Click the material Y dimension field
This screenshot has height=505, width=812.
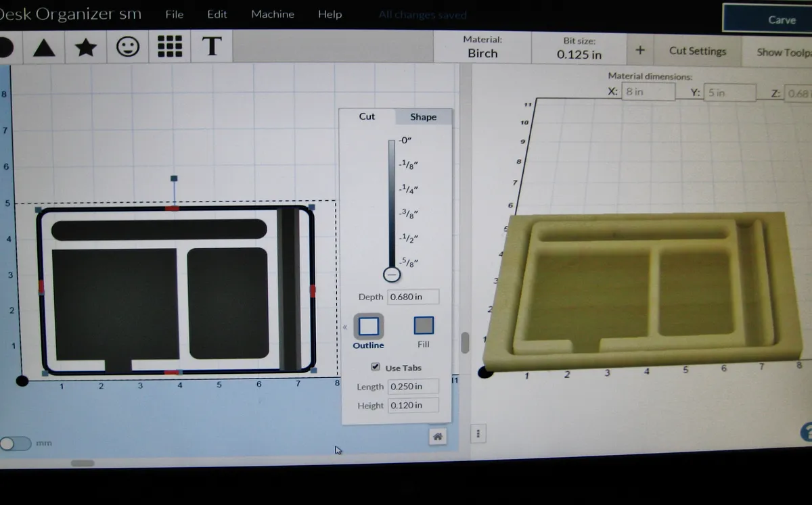point(730,93)
